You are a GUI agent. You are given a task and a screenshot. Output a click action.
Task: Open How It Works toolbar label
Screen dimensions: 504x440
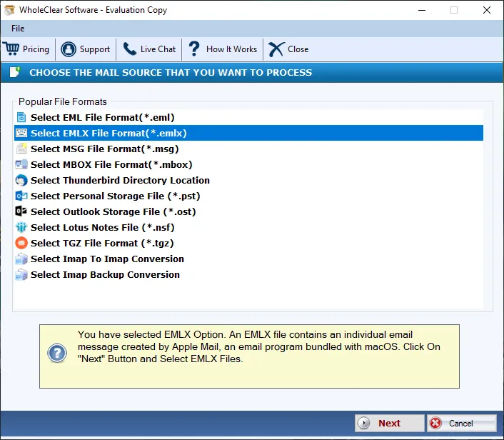(x=231, y=49)
